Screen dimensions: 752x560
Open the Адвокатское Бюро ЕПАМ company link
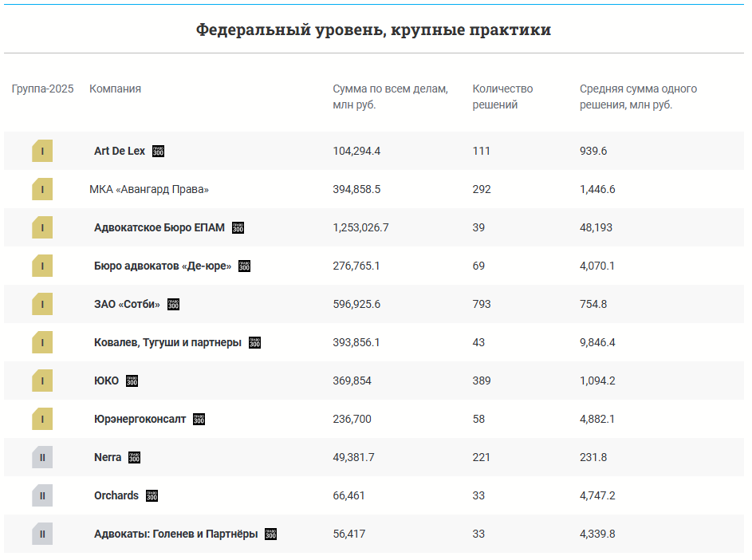click(159, 228)
